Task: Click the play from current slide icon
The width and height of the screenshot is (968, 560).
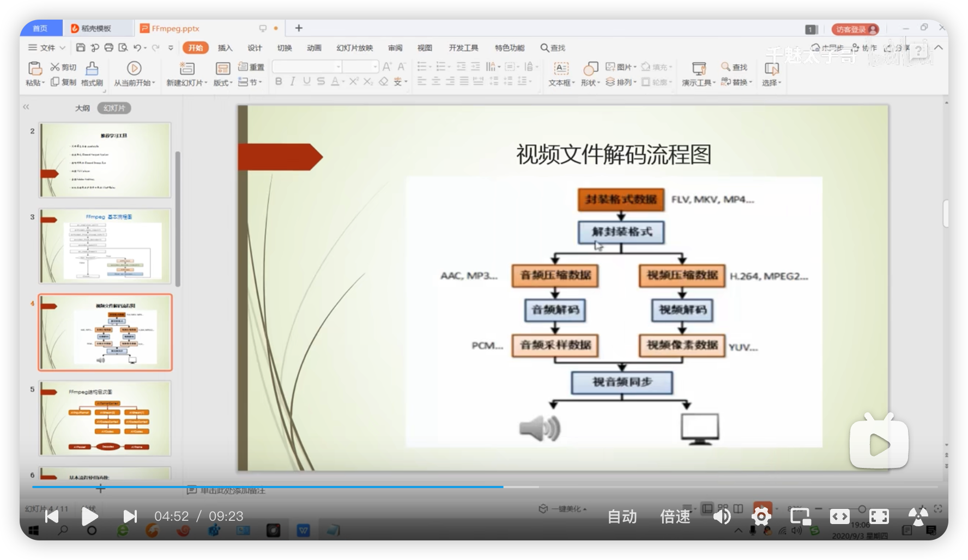Action: [x=134, y=68]
